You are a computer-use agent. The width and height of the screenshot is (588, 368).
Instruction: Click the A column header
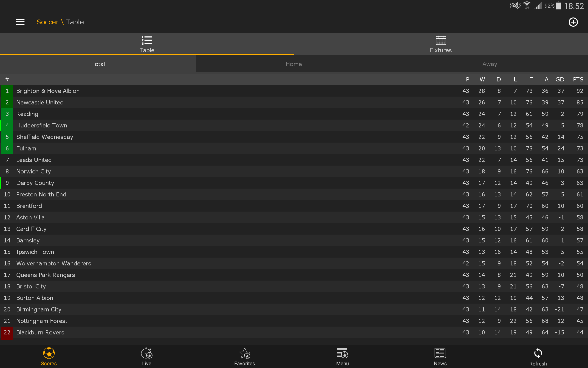pyautogui.click(x=546, y=79)
